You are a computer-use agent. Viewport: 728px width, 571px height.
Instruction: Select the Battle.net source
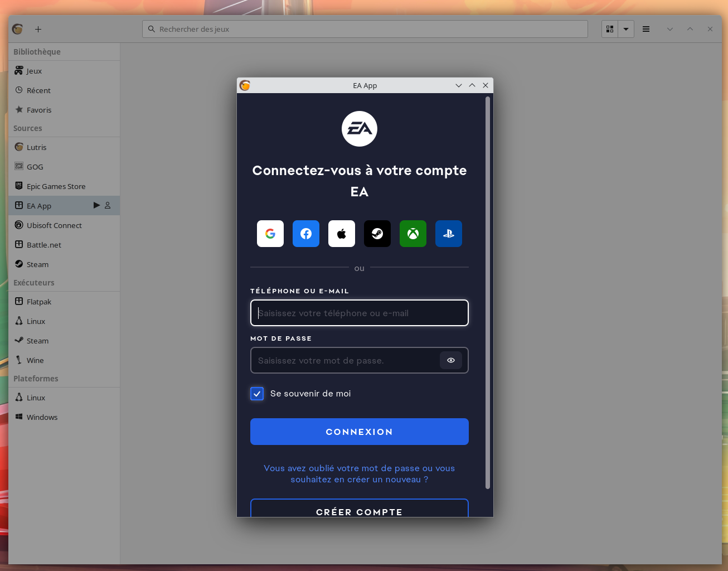pyautogui.click(x=64, y=245)
